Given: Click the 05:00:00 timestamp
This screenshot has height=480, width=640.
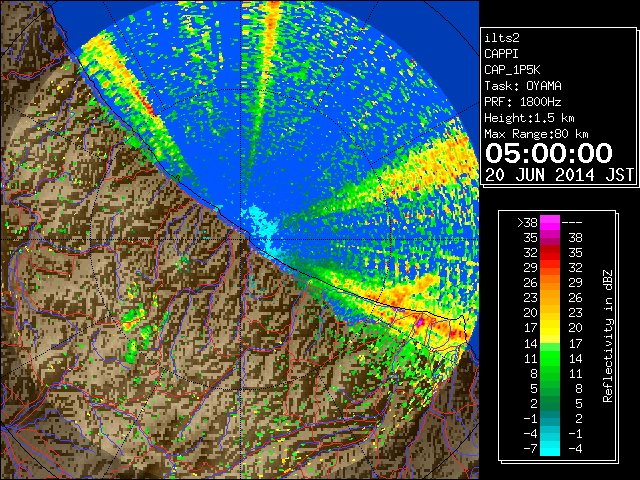Looking at the screenshot, I should coord(549,153).
